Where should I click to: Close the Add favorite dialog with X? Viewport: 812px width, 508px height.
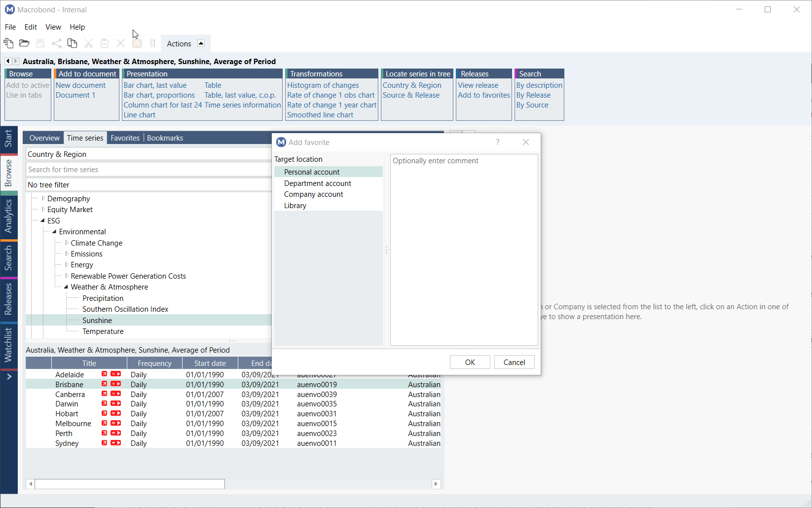(x=526, y=142)
